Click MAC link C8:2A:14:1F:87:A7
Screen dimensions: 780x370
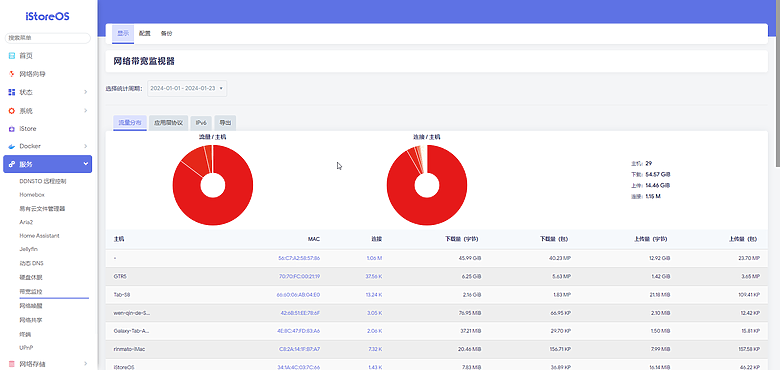click(x=299, y=349)
